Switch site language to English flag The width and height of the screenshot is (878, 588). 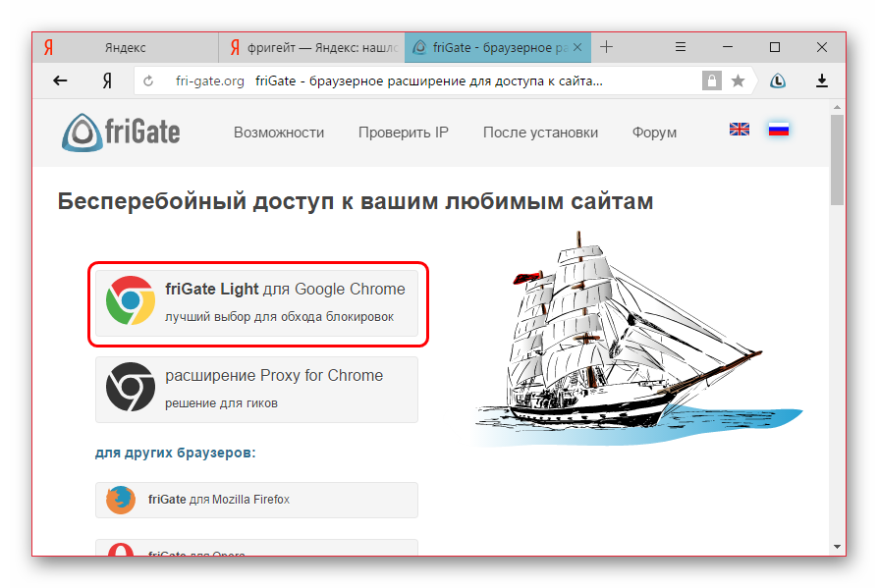[739, 129]
